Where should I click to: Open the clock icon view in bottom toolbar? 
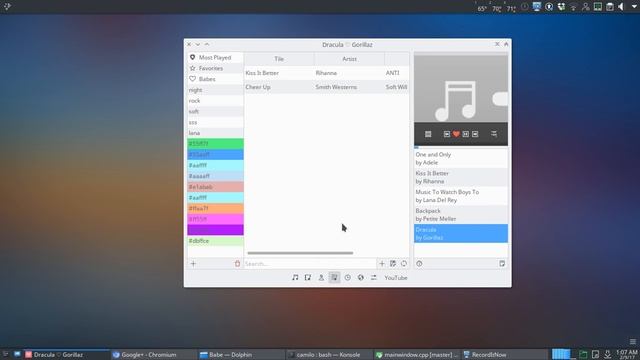347,278
